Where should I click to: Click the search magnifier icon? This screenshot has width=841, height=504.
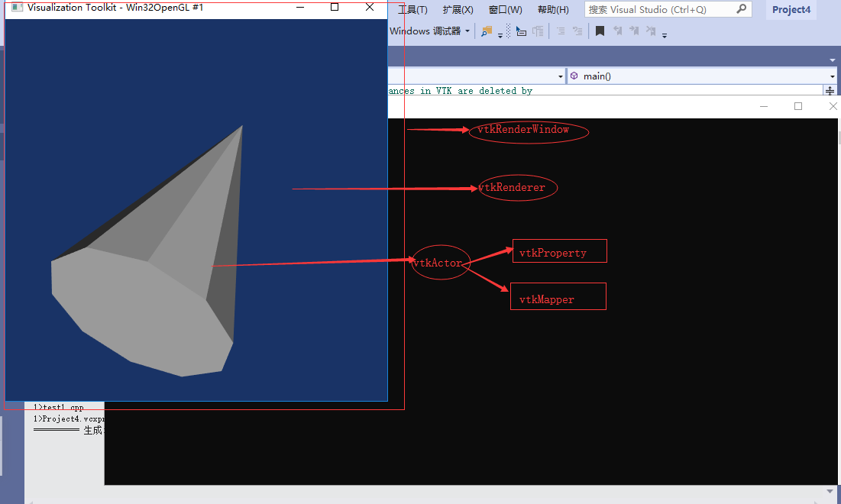(x=741, y=9)
